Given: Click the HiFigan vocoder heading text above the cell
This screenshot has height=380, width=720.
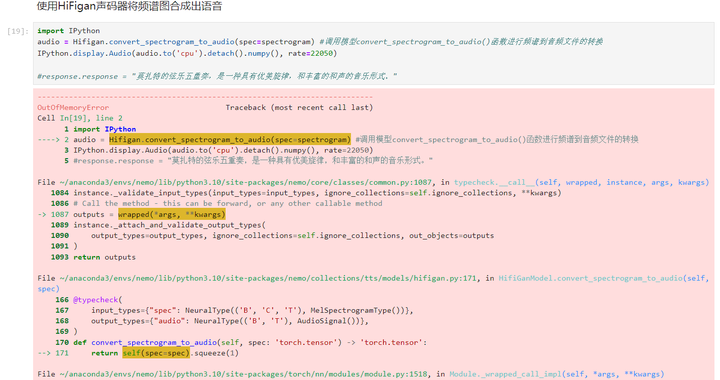Looking at the screenshot, I should tap(129, 6).
